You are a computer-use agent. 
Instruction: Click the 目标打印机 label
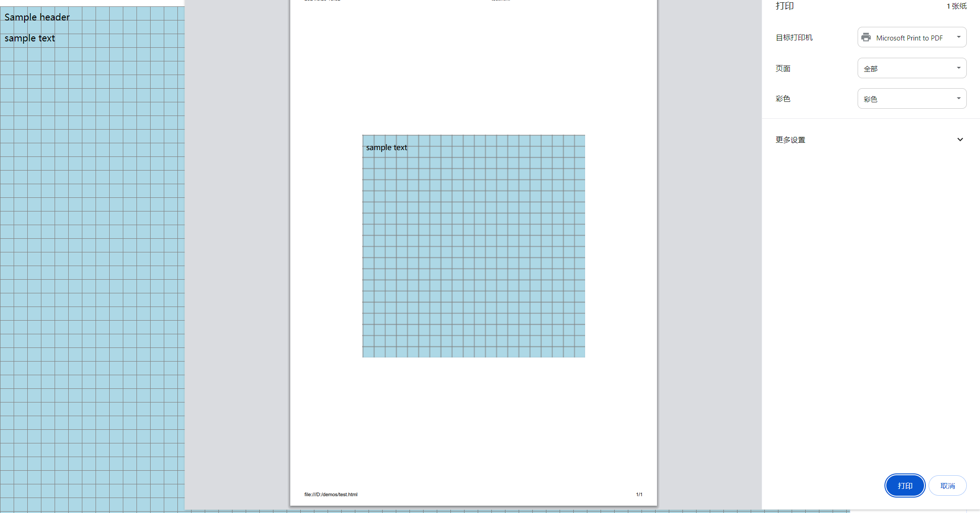coord(794,37)
